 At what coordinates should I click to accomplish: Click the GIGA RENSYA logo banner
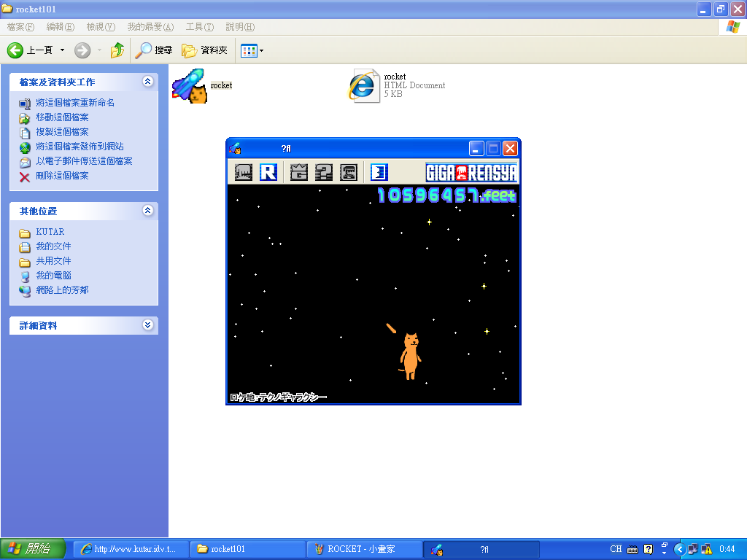(x=471, y=172)
